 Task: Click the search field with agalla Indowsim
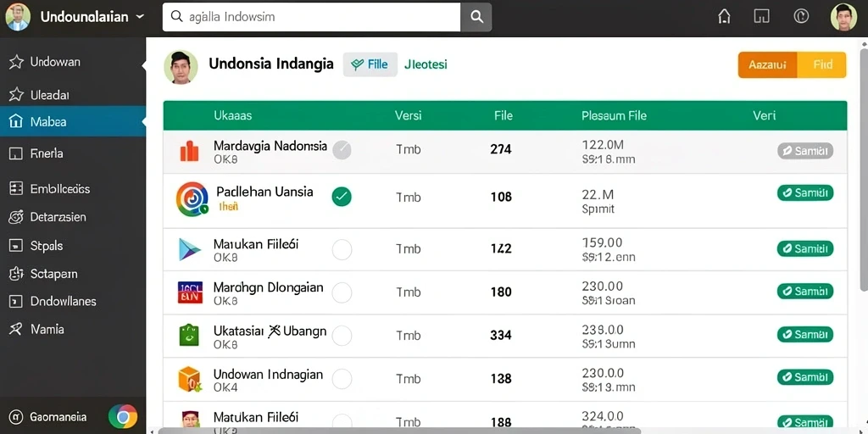312,17
